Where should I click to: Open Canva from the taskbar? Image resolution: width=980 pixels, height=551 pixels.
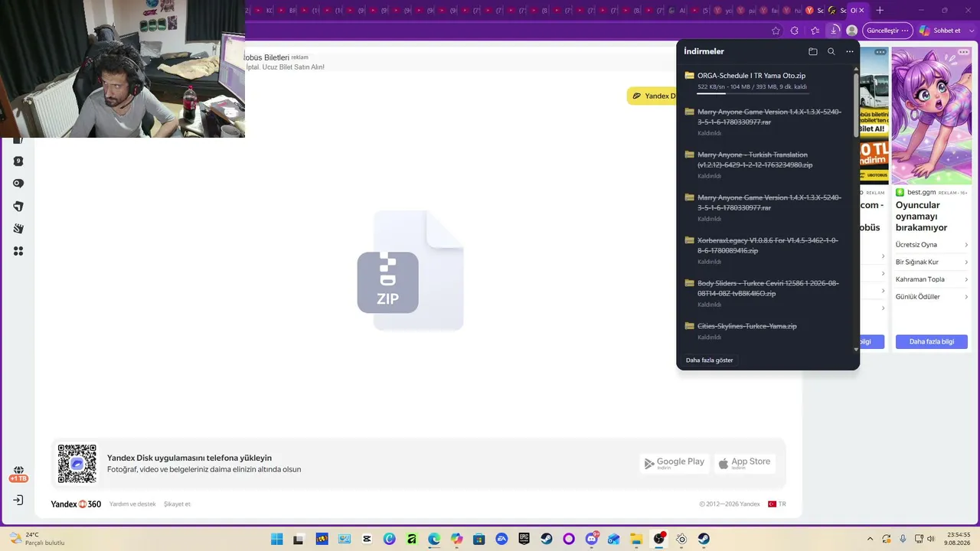(390, 539)
